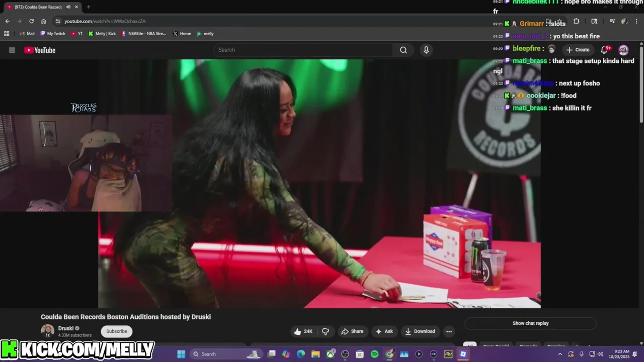The image size is (644, 362).
Task: Subscribe to Druski channel
Action: pyautogui.click(x=117, y=331)
